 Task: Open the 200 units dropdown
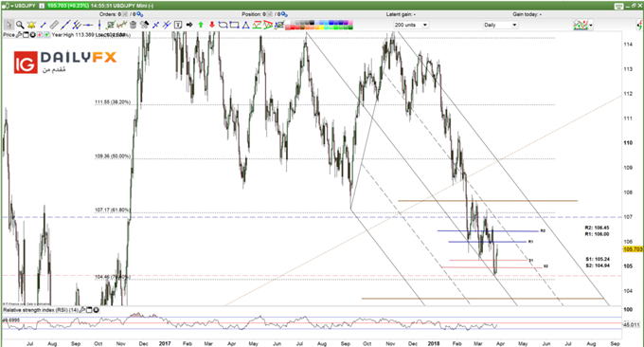[411, 25]
